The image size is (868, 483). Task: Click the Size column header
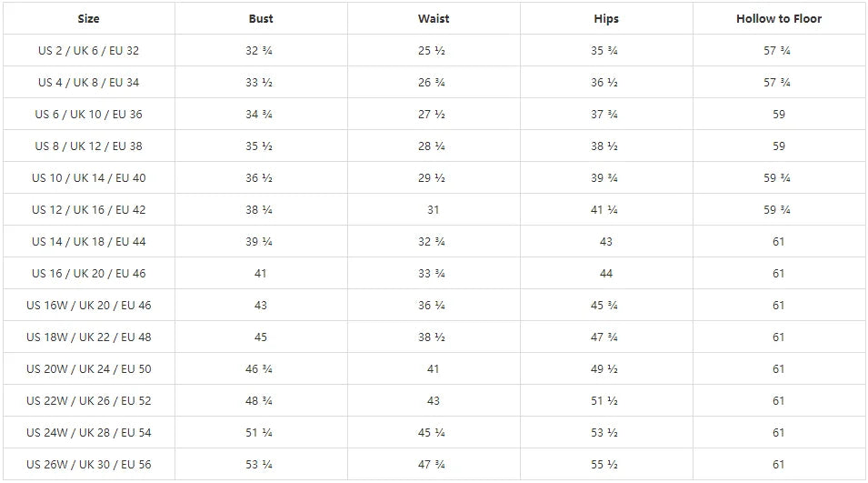(89, 18)
